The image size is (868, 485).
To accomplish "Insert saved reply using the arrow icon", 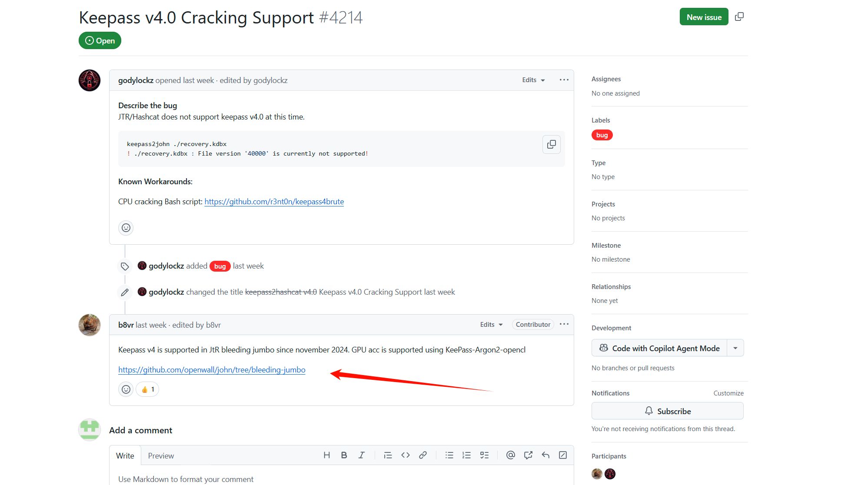I will 545,455.
